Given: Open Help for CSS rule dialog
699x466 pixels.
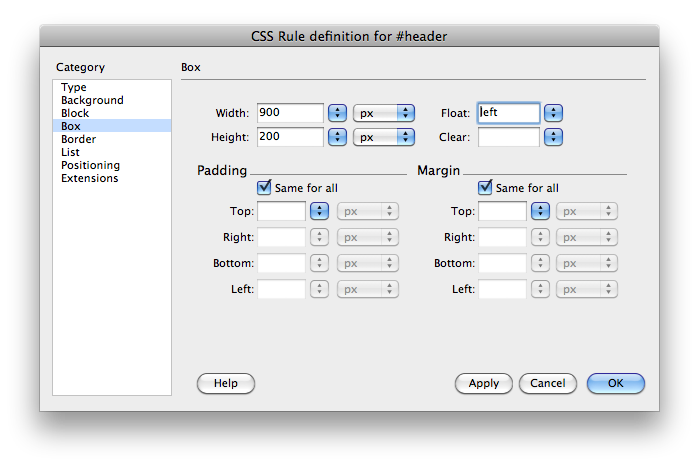Looking at the screenshot, I should click(x=226, y=383).
